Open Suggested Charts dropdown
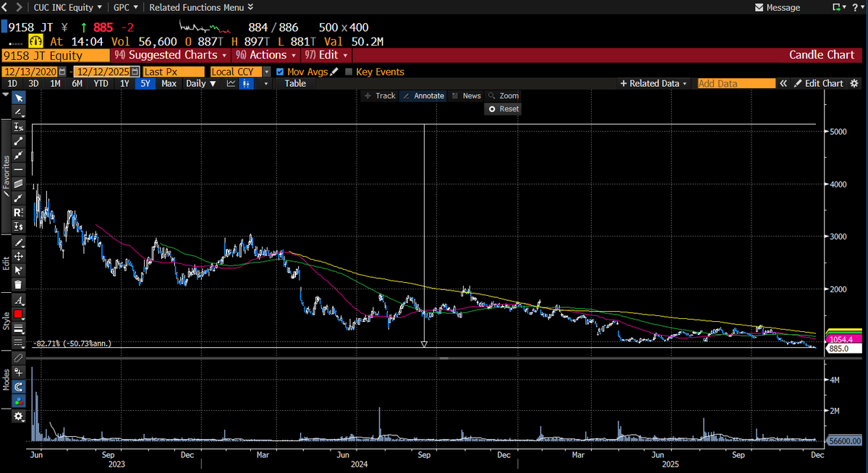The height and width of the screenshot is (473, 868). pos(171,55)
